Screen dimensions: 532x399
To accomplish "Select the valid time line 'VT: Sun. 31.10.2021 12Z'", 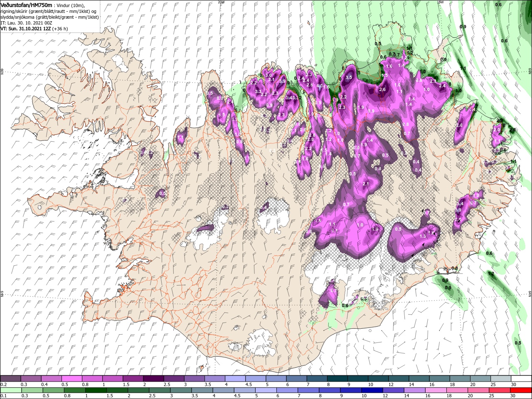I will 26,29.
